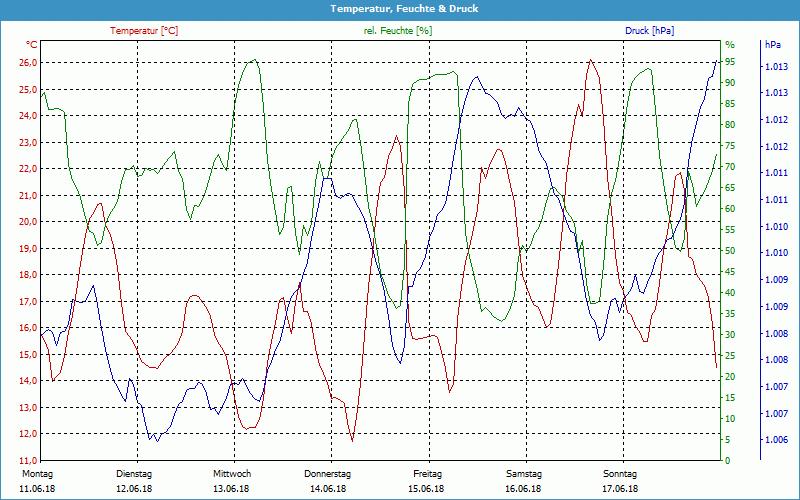
Task: Select the green 'rel. Feuchte [%]' legend label
Action: click(397, 31)
